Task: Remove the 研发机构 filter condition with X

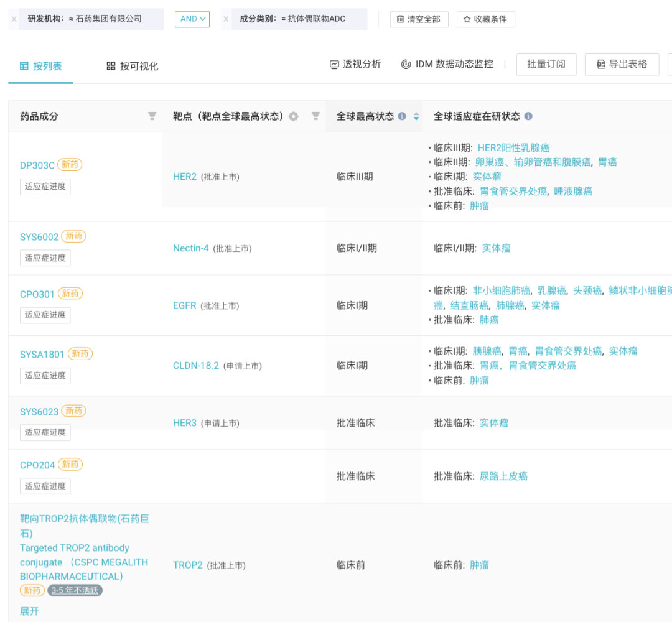Action: click(14, 19)
